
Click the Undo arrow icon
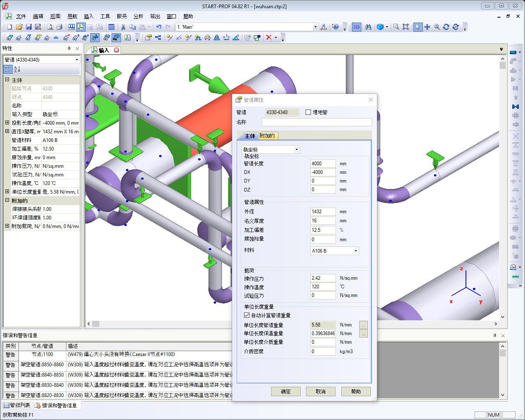pyautogui.click(x=159, y=27)
